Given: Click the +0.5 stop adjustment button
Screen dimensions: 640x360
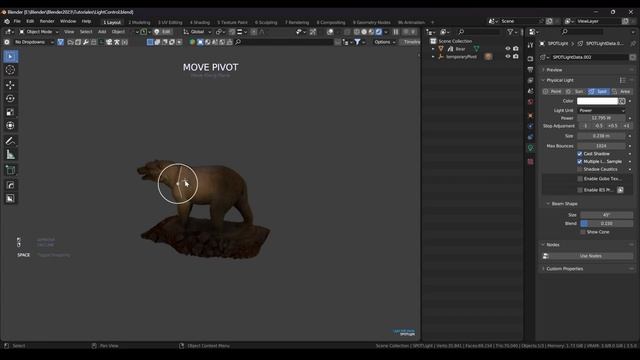Looking at the screenshot, I should [612, 126].
